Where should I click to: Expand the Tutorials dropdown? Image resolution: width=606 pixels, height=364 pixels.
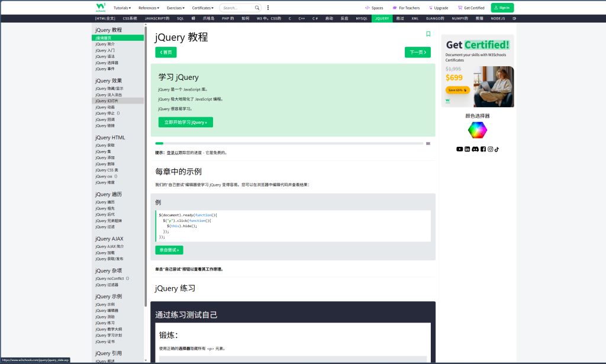click(x=122, y=8)
